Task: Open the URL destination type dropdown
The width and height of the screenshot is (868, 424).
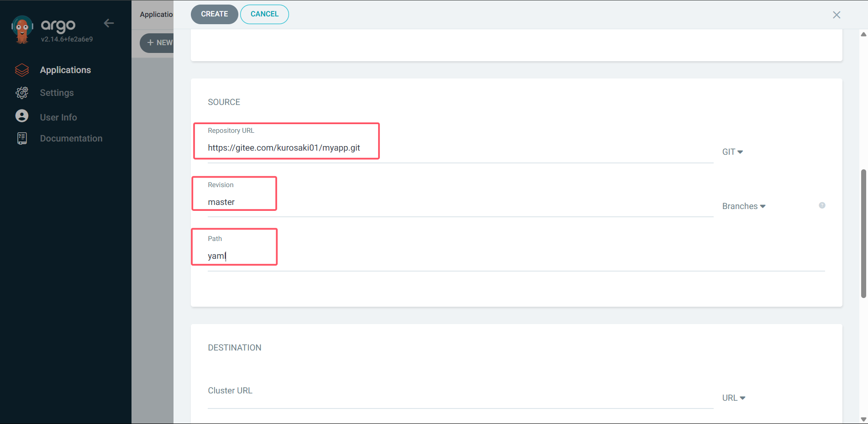Action: point(733,398)
